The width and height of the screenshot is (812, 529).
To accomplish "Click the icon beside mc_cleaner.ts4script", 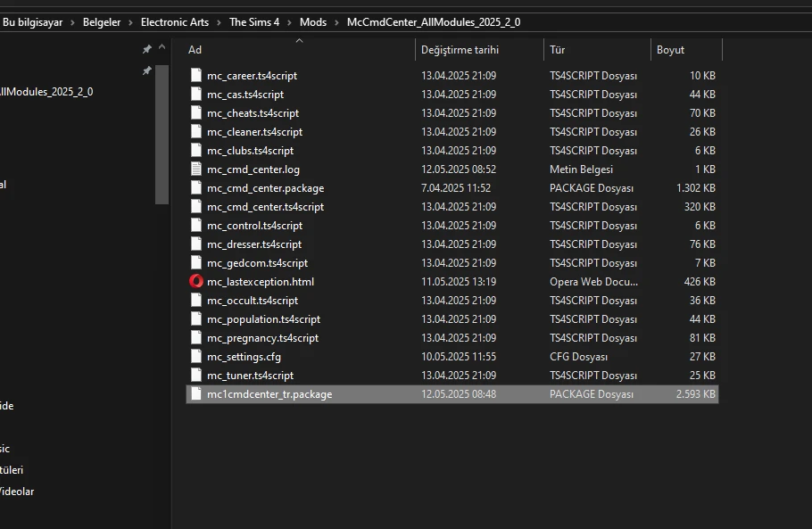I will click(195, 131).
